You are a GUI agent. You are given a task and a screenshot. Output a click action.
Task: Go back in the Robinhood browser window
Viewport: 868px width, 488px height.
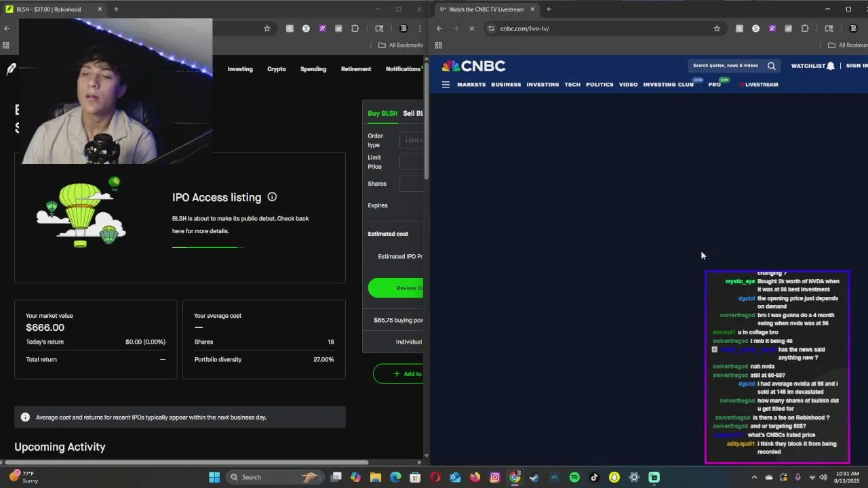(7, 28)
